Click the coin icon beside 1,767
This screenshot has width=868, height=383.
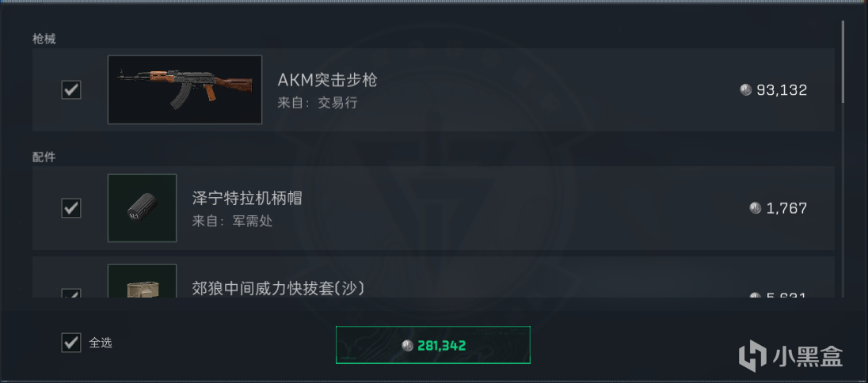pyautogui.click(x=755, y=208)
